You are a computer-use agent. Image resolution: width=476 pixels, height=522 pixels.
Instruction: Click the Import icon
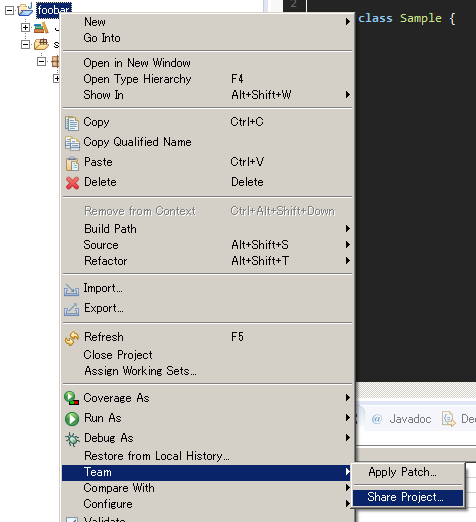[71, 289]
